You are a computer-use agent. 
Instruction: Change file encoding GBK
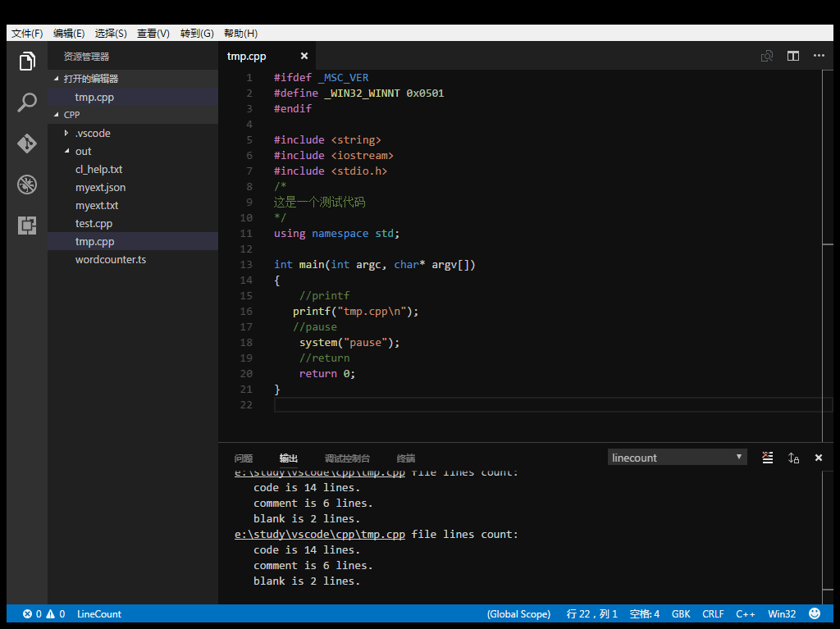pyautogui.click(x=681, y=614)
